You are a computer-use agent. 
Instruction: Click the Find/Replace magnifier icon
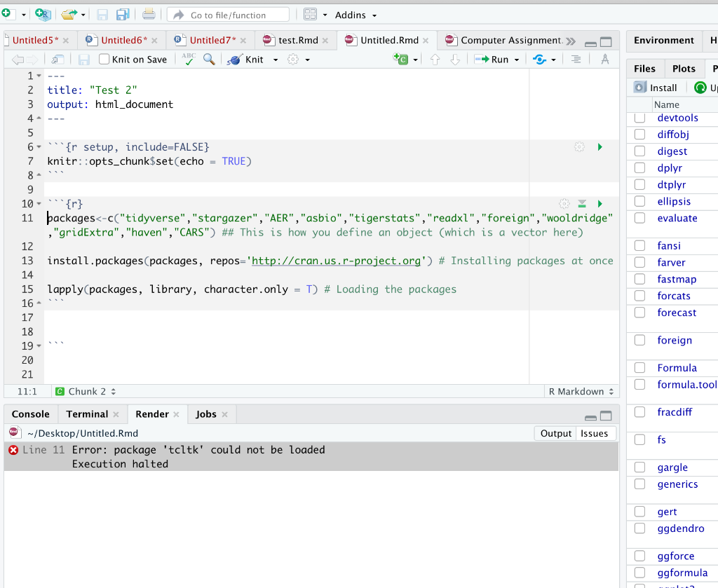click(x=209, y=59)
